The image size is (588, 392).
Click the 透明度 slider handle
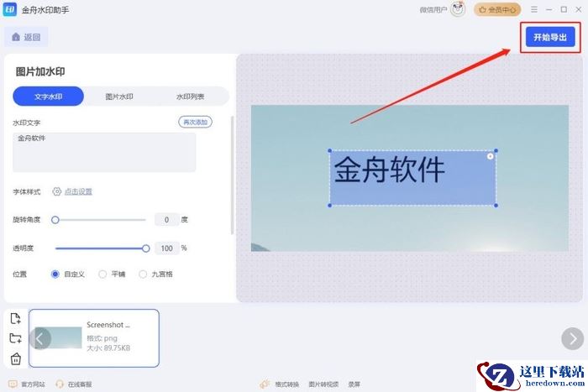[146, 248]
